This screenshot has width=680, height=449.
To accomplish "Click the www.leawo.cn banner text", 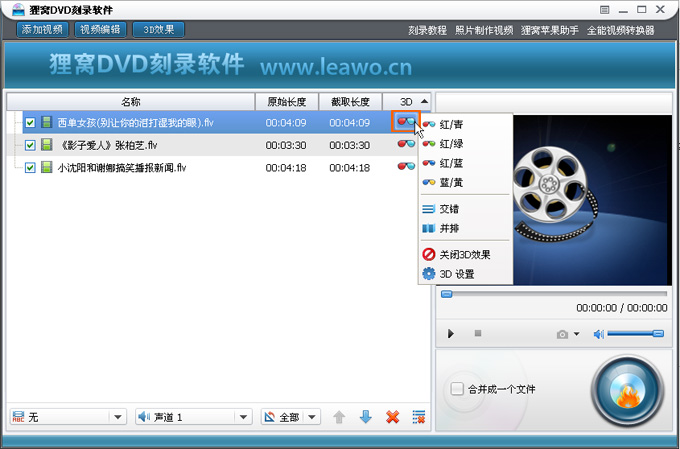I will coord(336,67).
